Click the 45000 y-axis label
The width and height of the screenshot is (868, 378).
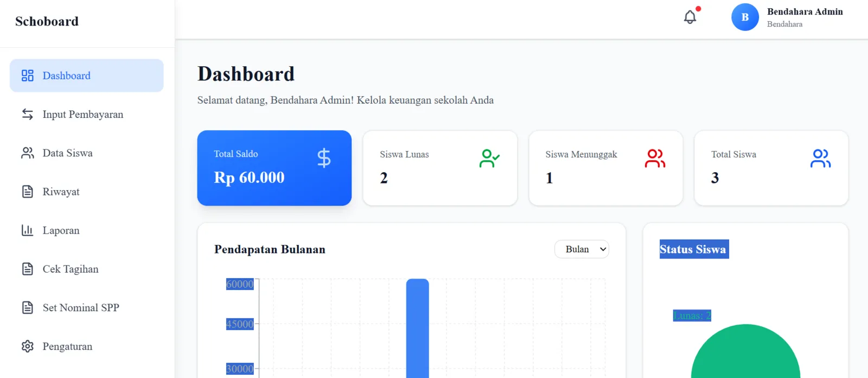pyautogui.click(x=240, y=324)
